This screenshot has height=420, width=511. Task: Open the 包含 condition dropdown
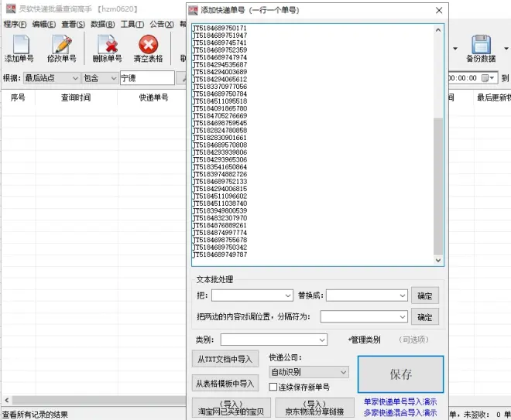pos(113,78)
